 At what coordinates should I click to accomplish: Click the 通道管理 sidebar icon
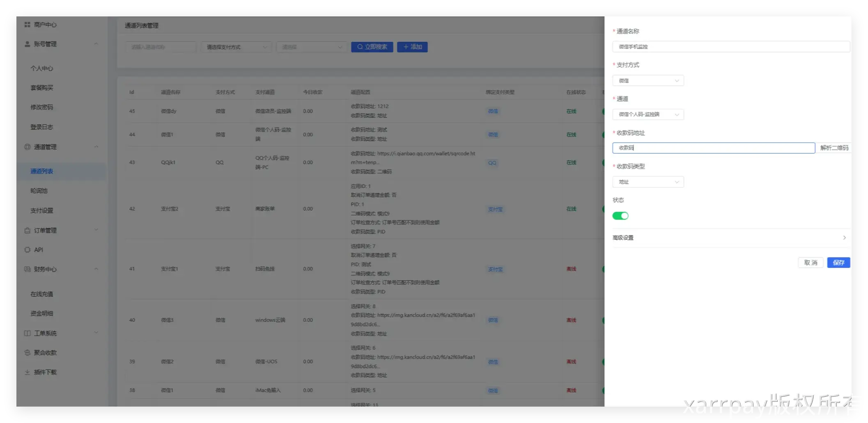[27, 147]
